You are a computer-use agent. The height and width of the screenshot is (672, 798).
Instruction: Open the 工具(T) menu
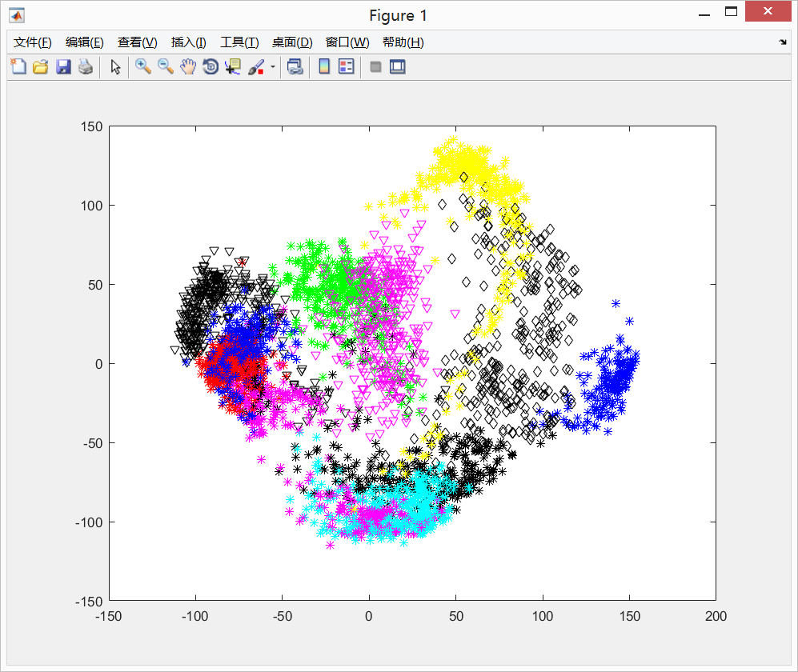click(x=239, y=42)
